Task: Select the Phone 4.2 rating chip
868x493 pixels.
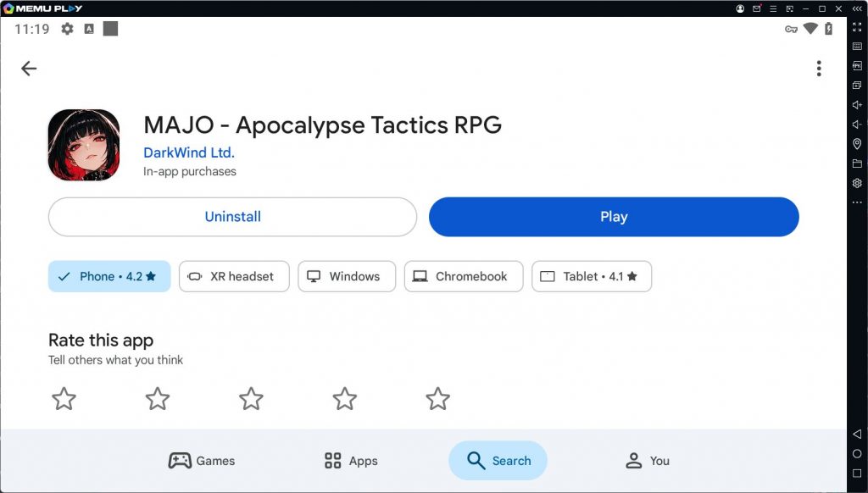Action: [x=109, y=276]
